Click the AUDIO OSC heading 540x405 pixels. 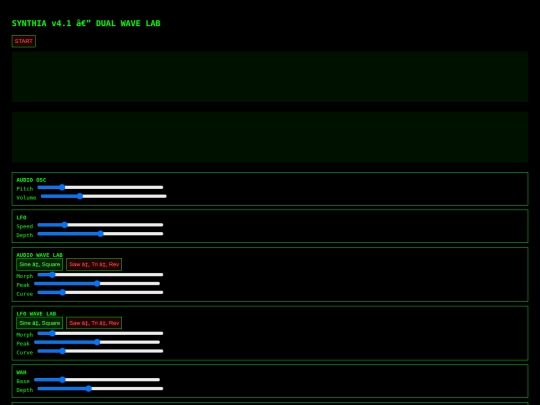pyautogui.click(x=31, y=180)
